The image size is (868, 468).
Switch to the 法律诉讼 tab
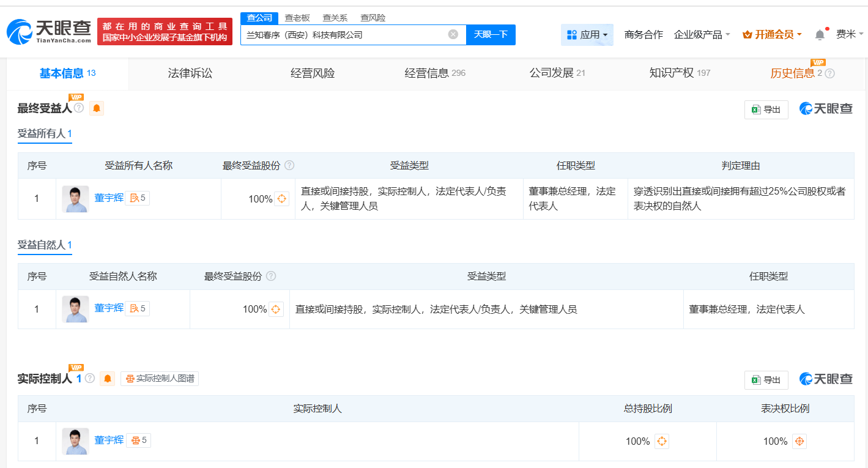190,73
